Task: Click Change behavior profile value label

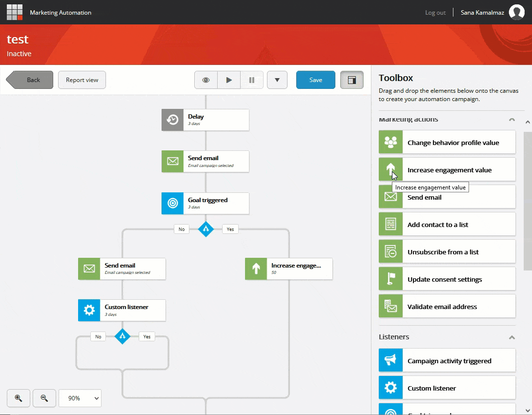Action: 453,143
